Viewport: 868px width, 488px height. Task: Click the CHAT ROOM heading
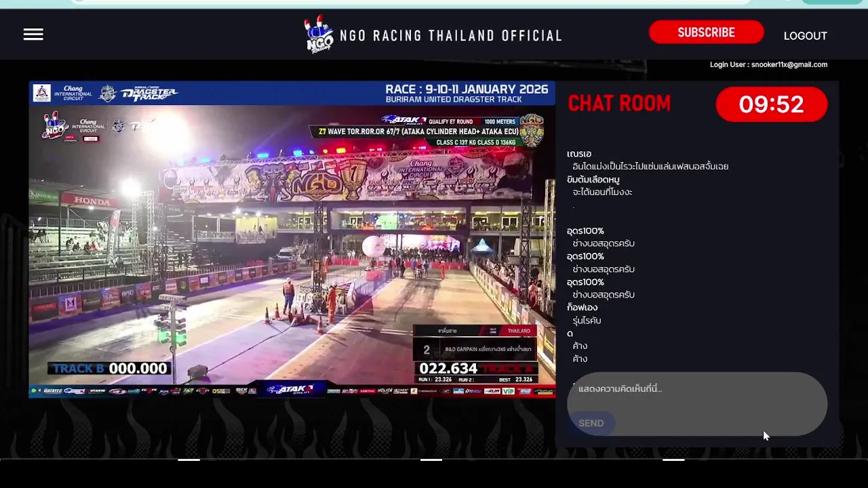pos(619,104)
